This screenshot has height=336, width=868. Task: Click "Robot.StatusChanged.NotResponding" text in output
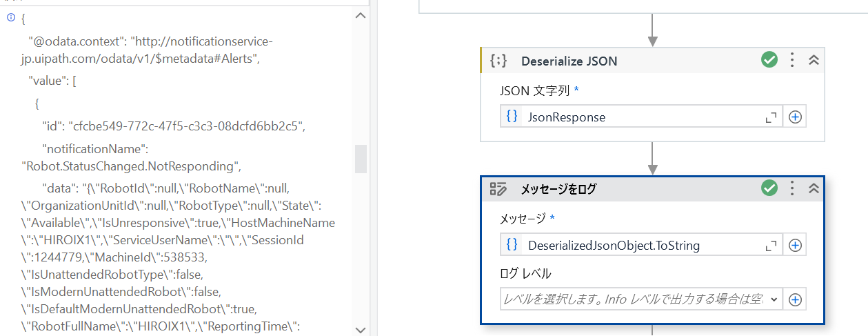click(x=131, y=166)
